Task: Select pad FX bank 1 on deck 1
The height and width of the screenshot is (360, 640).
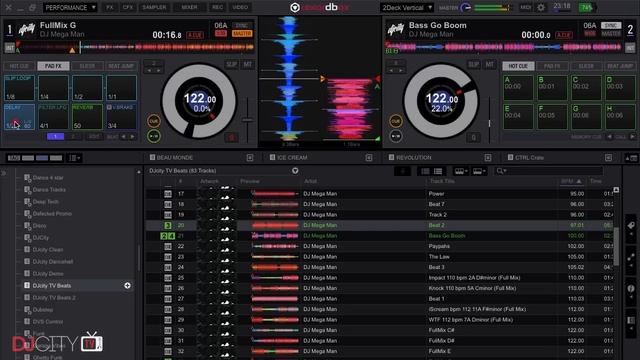Action: point(56,137)
